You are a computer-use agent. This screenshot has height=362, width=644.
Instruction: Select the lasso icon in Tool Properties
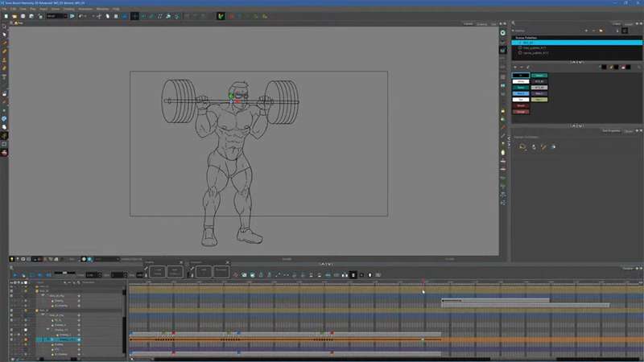point(522,147)
